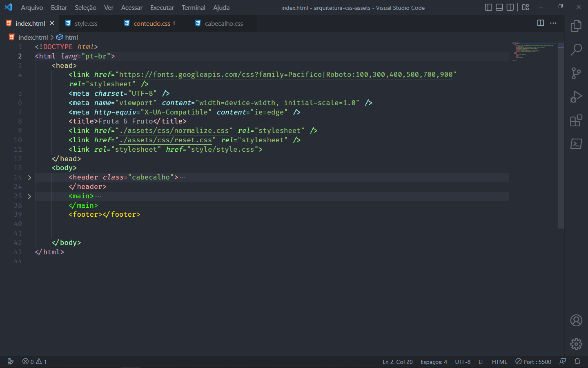Screen dimensions: 588x368
Task: Close the index.html tab
Action: 52,23
